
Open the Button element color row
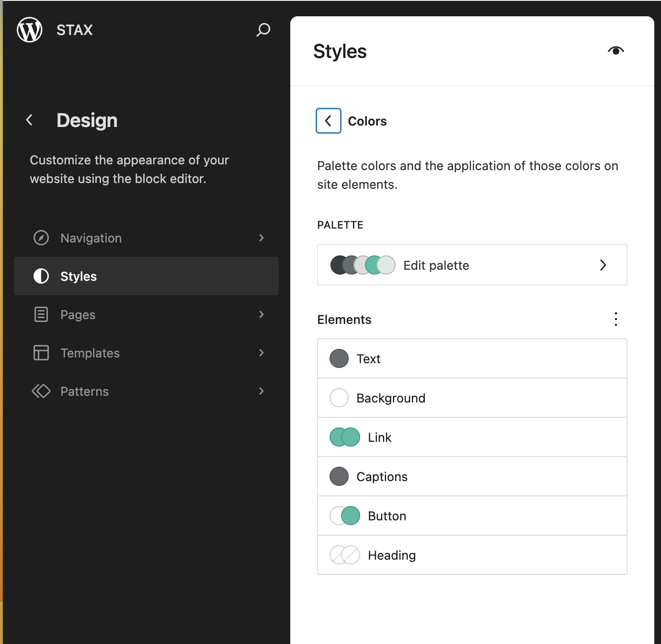[x=472, y=516]
